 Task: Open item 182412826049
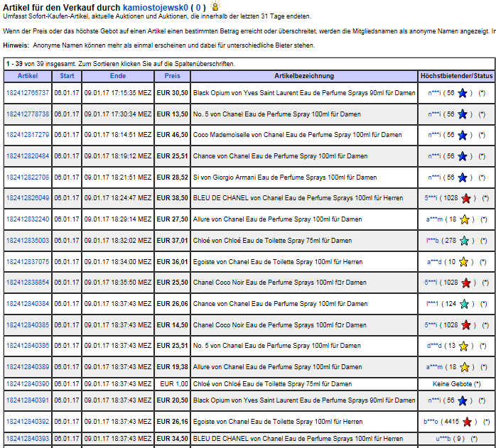pos(28,198)
